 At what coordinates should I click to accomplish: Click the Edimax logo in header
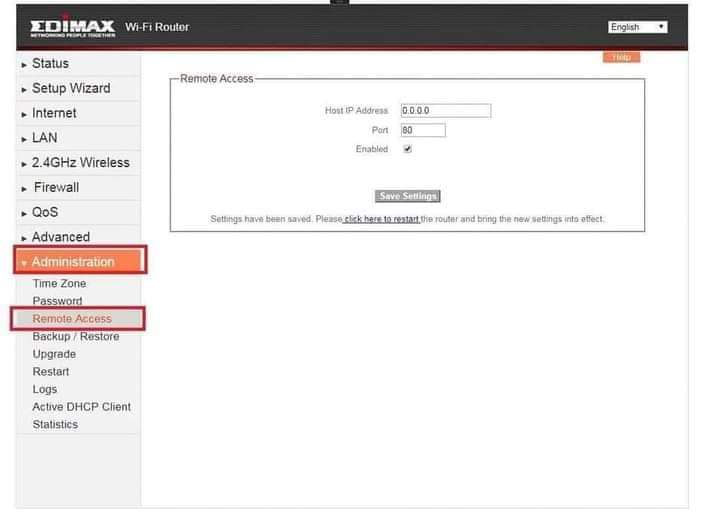tap(72, 26)
